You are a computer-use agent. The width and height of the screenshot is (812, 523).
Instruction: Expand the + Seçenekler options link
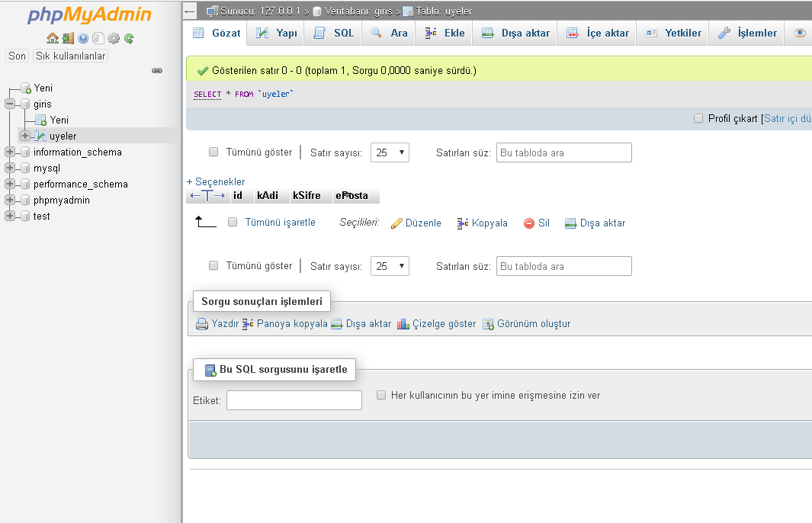click(216, 181)
